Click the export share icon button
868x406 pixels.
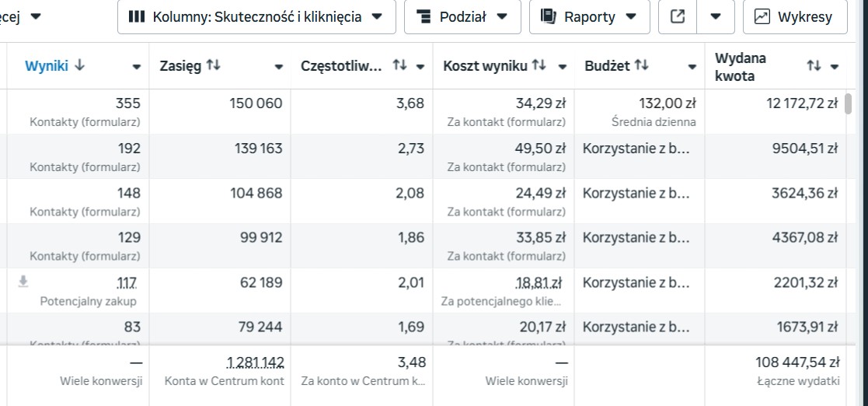(678, 17)
